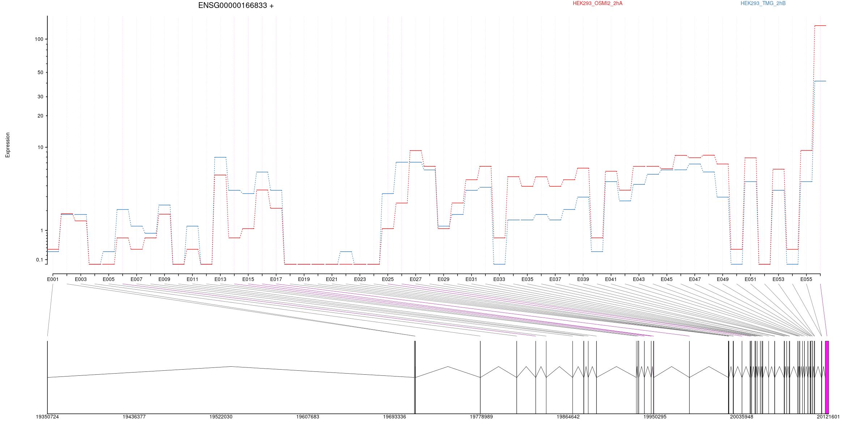Click exon label E005
The image size is (868, 434).
click(109, 279)
